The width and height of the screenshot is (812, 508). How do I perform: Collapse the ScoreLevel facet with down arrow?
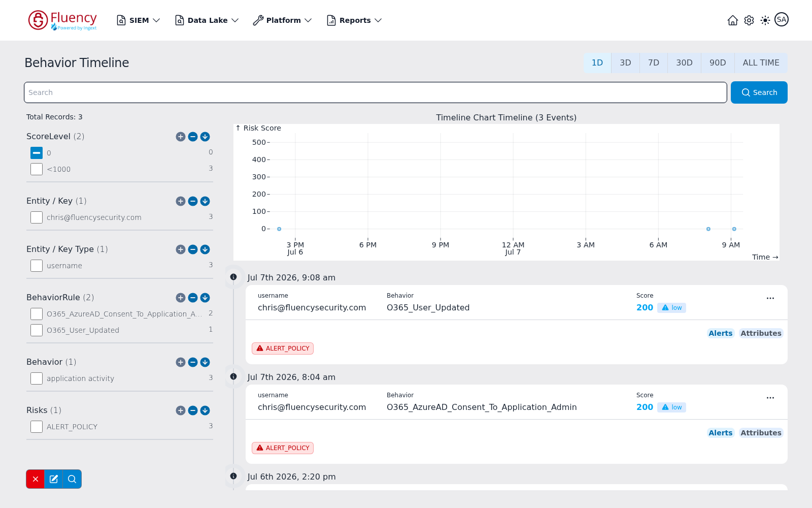click(x=205, y=137)
